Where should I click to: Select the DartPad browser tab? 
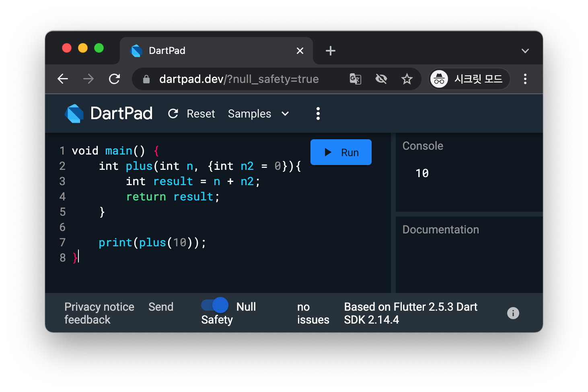[216, 51]
